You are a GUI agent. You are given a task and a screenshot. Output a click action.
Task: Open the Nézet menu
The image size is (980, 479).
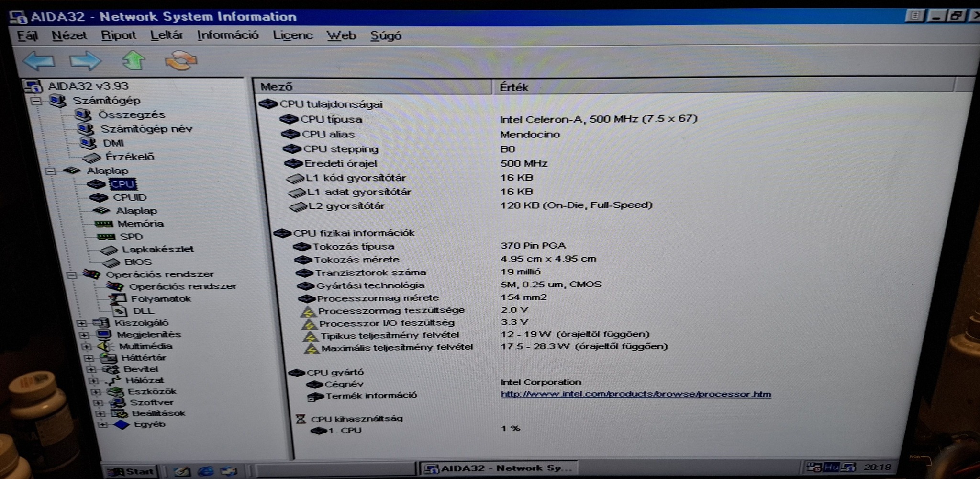69,35
